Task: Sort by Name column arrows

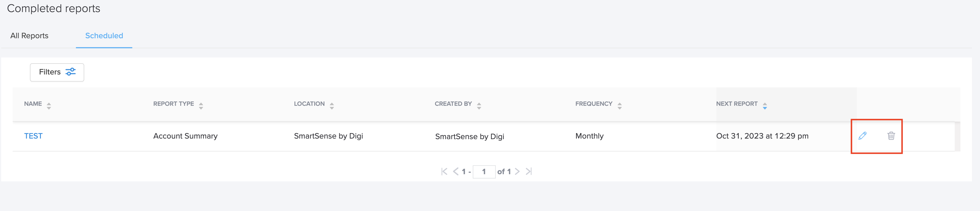Action: point(49,106)
